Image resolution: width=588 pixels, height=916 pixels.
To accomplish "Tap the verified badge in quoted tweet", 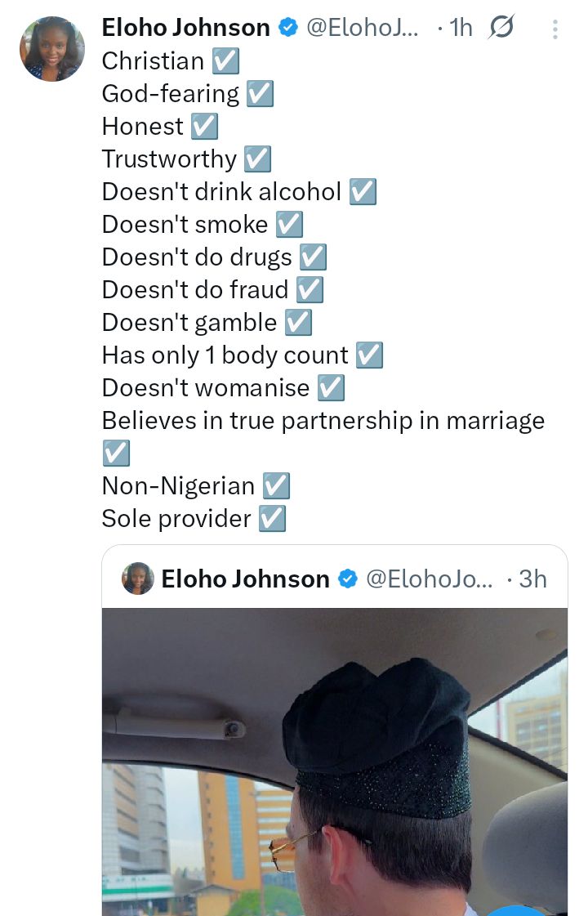I will coord(347,579).
